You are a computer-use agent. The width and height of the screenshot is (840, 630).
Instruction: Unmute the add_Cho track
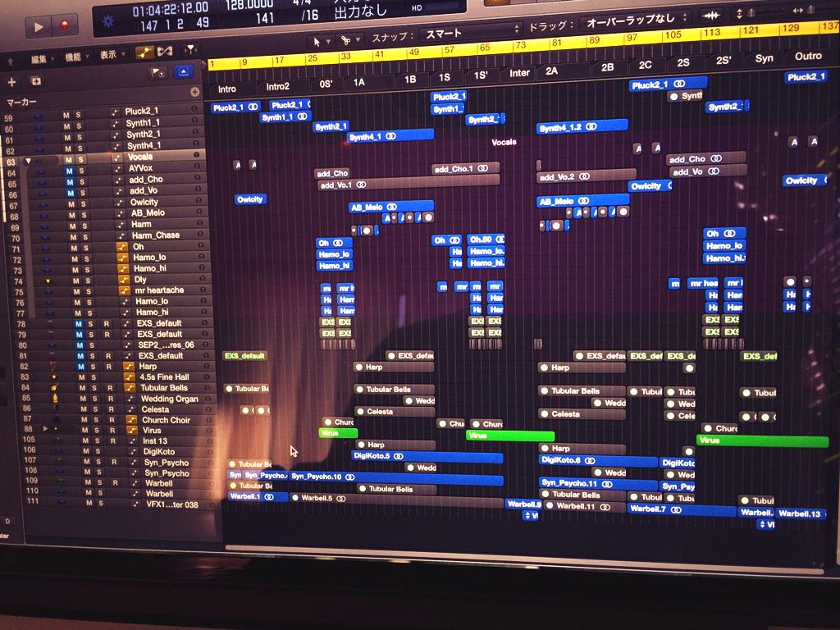pyautogui.click(x=70, y=183)
